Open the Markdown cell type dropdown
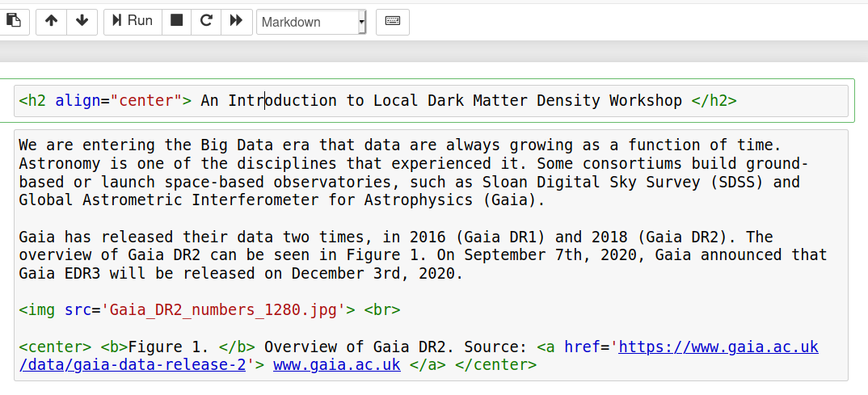This screenshot has width=868, height=395. click(x=311, y=22)
